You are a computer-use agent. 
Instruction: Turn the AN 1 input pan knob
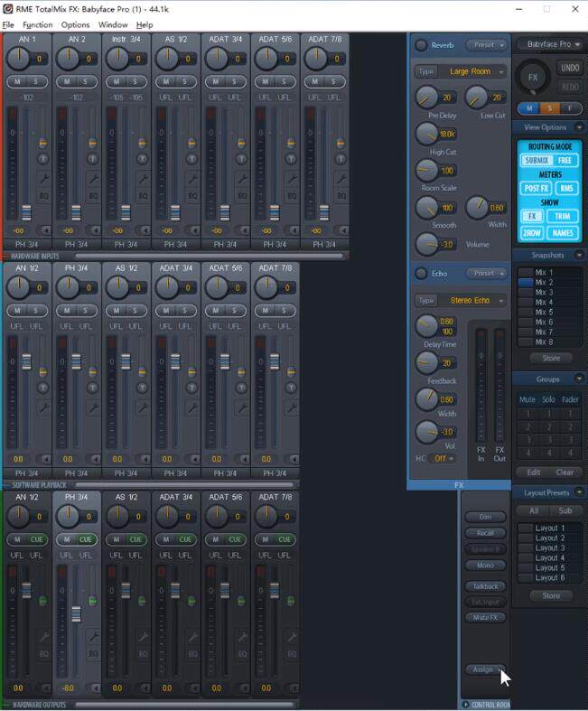click(18, 58)
